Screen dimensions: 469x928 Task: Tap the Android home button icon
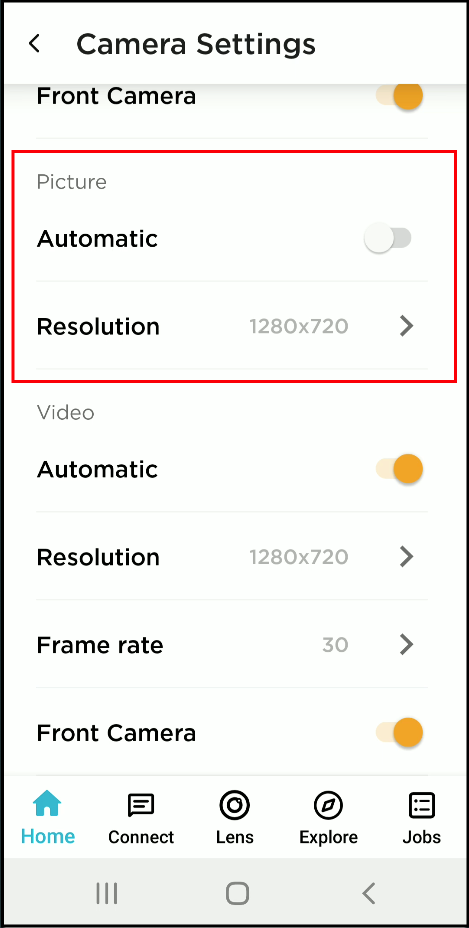(237, 893)
